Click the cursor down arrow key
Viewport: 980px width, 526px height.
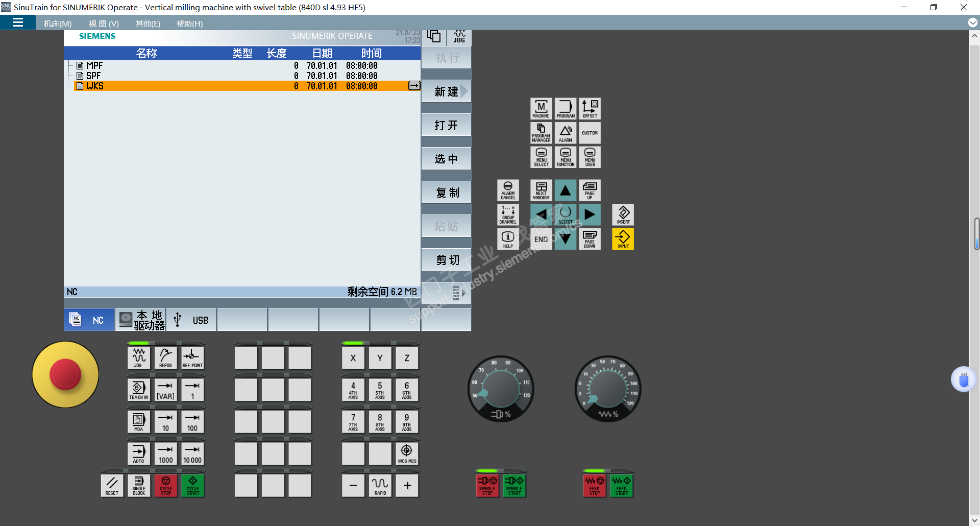[x=566, y=239]
